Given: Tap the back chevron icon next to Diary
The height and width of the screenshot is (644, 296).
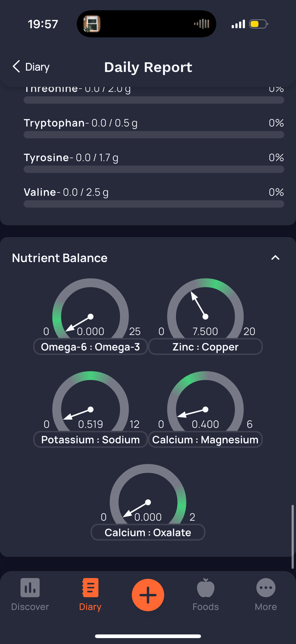Looking at the screenshot, I should coord(16,67).
